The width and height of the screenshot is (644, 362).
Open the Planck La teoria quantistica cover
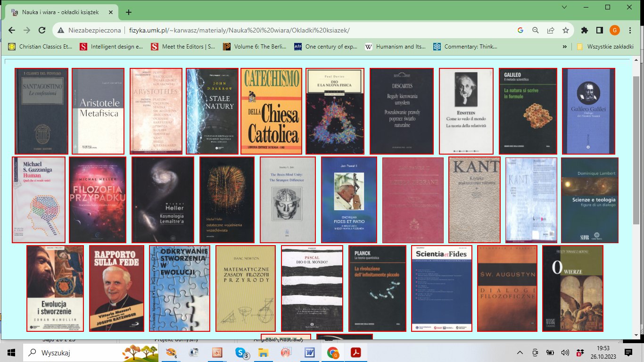[377, 288]
